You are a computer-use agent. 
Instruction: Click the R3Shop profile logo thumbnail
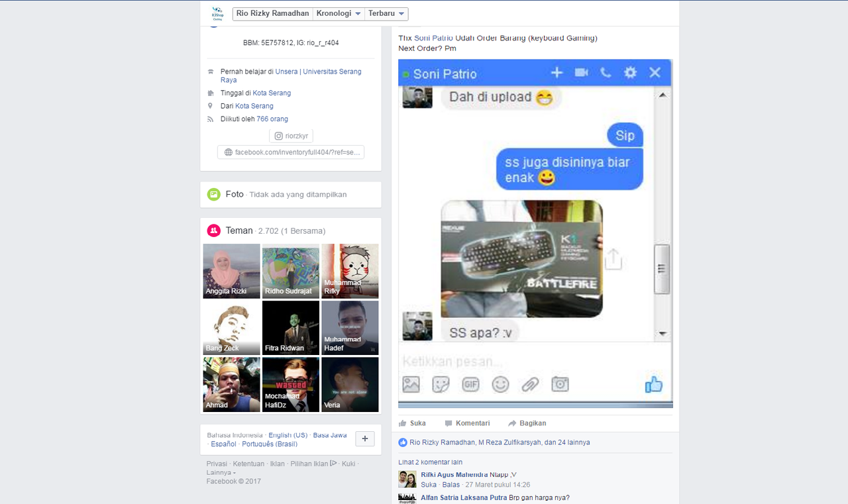pos(217,13)
